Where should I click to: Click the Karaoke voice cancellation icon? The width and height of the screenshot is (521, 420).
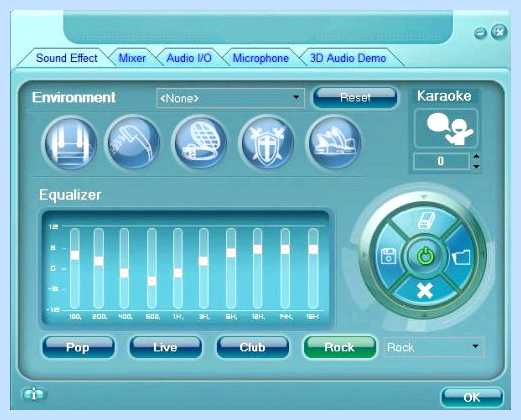click(x=446, y=128)
